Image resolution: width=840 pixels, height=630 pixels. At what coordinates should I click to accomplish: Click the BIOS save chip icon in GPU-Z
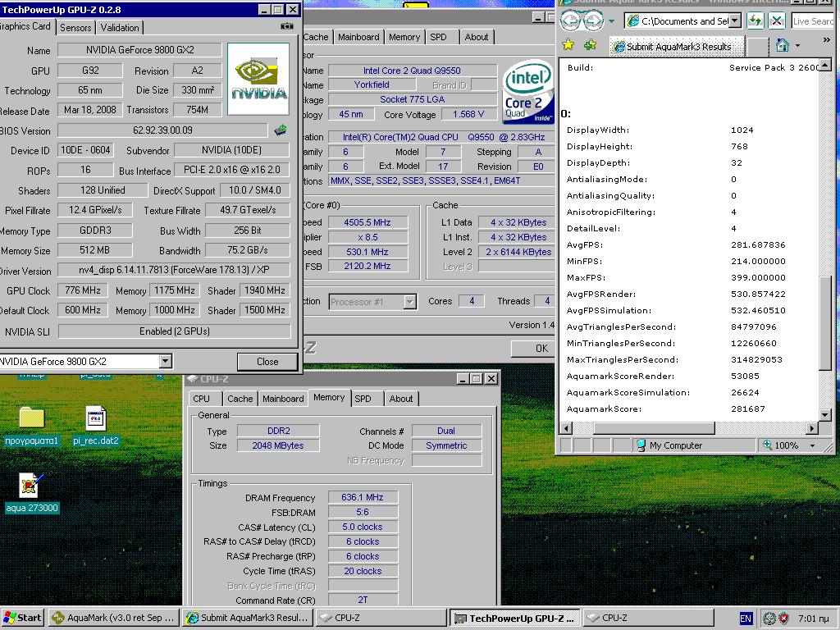281,130
